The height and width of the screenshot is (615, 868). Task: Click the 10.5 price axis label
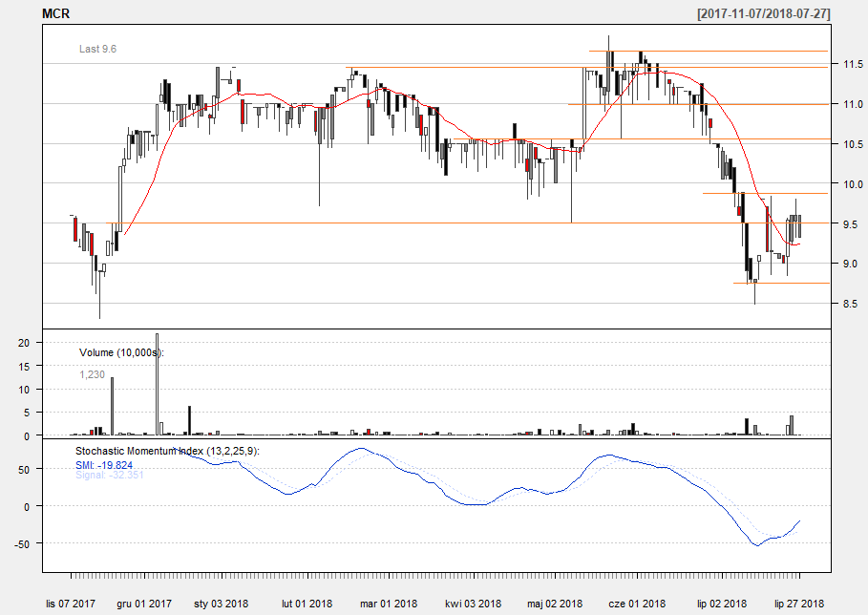click(x=853, y=144)
